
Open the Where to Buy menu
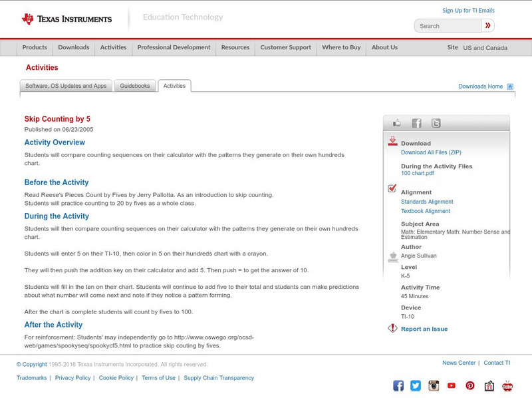click(x=341, y=47)
